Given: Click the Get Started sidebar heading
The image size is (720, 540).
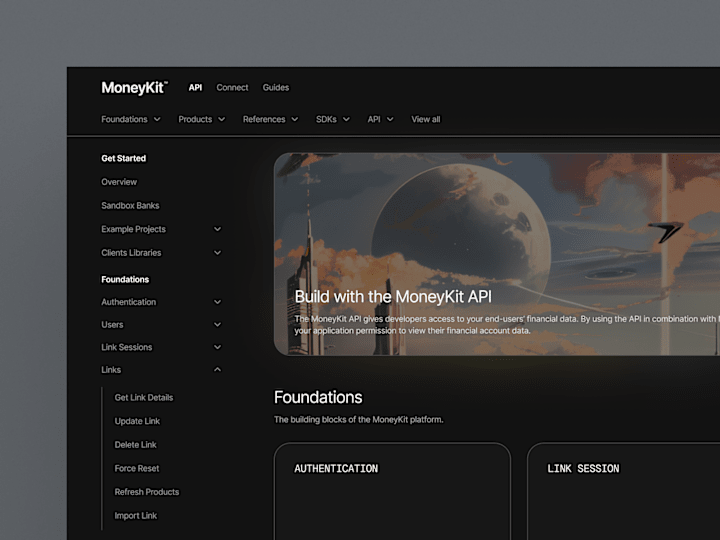Looking at the screenshot, I should [124, 158].
